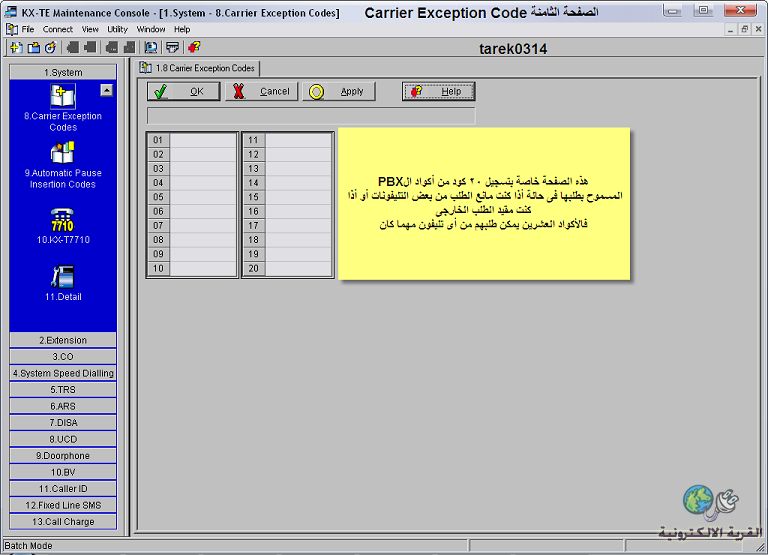Expand the 10.BV sidebar section

click(x=63, y=472)
